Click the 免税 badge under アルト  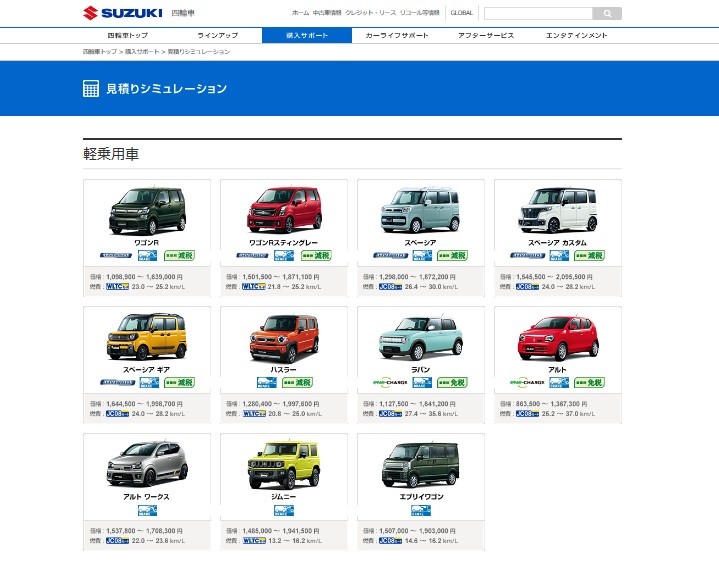(x=590, y=383)
